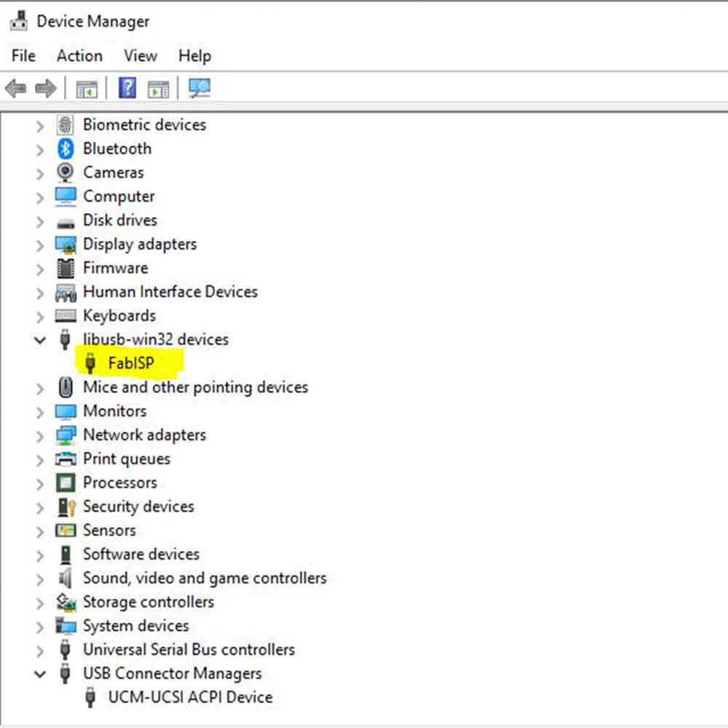Select the Computer label

(119, 197)
